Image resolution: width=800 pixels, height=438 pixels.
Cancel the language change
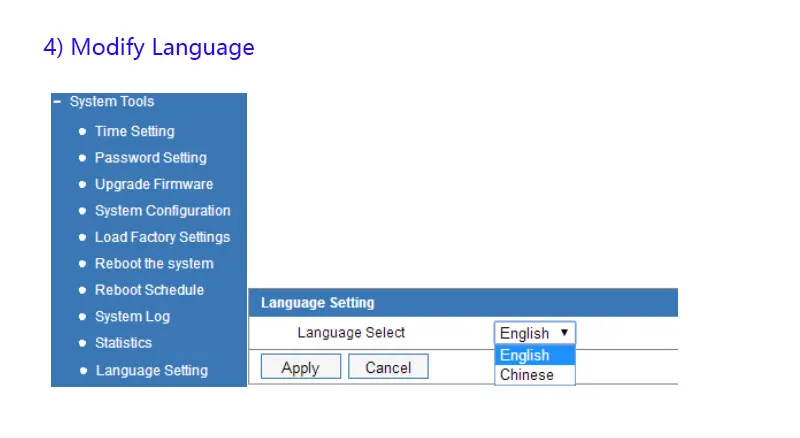coord(388,367)
